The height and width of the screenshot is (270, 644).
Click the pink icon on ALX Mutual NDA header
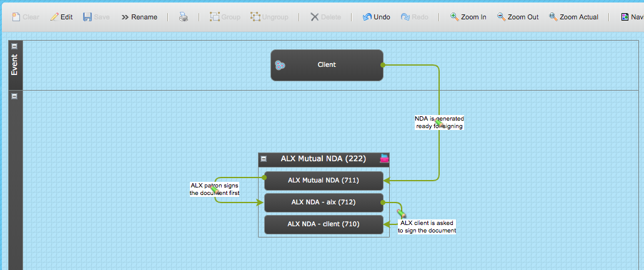tap(384, 158)
